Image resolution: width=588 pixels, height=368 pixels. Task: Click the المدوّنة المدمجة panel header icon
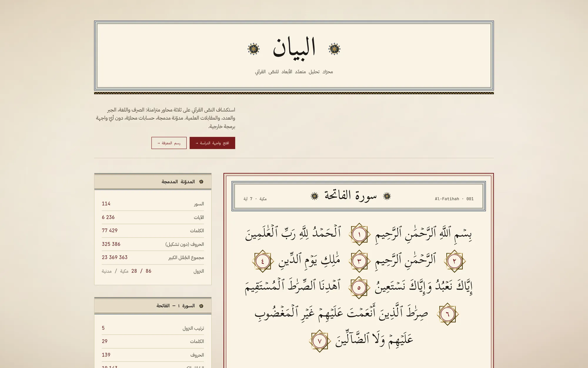(x=201, y=182)
